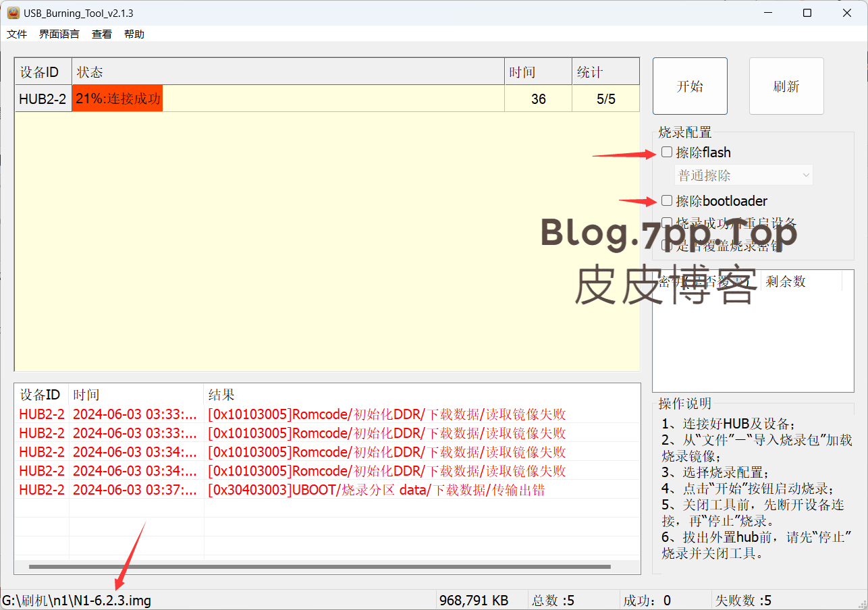Toggle the 是否覆盖烧录密钥 checkbox
Screen dimensions: 868x610
click(x=667, y=246)
